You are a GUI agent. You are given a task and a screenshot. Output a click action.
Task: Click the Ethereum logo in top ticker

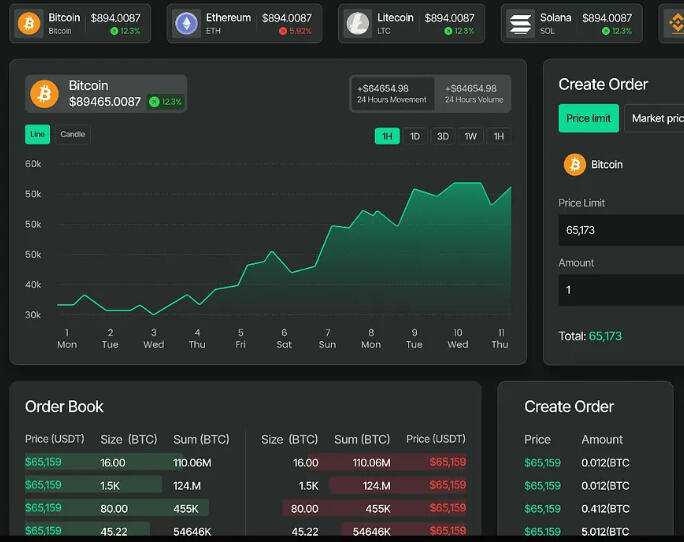click(x=186, y=23)
